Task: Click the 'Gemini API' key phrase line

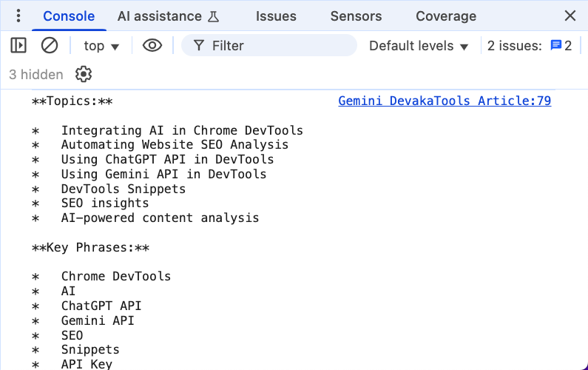Action: point(98,320)
